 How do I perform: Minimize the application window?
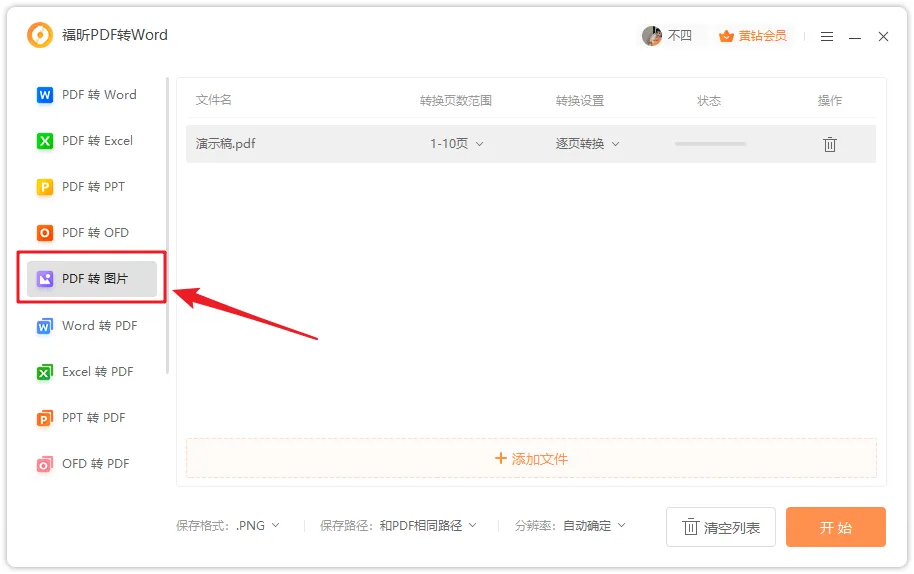coord(855,37)
